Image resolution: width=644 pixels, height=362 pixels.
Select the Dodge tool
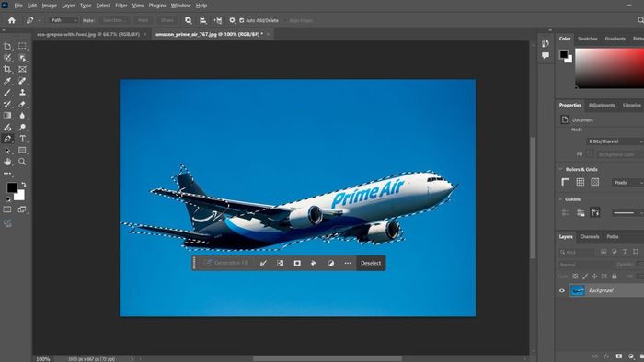click(22, 127)
